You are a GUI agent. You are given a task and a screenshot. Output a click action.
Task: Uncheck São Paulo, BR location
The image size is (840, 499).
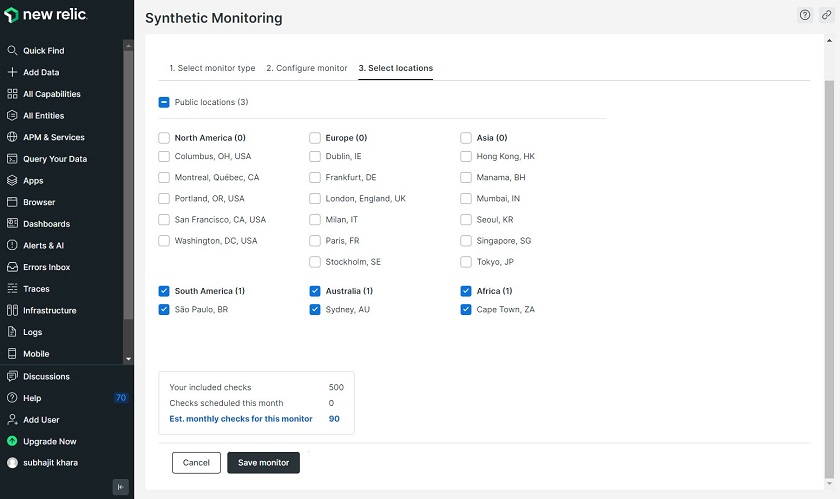click(164, 309)
